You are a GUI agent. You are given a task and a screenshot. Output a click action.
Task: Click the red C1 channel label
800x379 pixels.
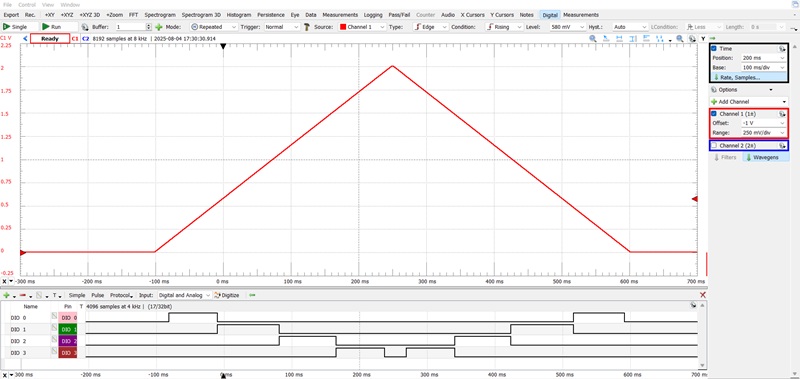pos(75,38)
